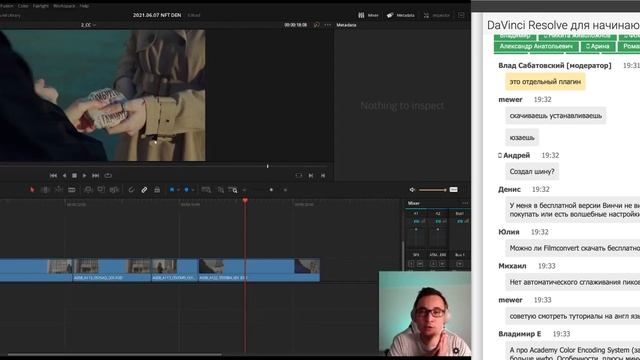Click the detail zoom icon
This screenshot has width=640, height=360.
(220, 190)
